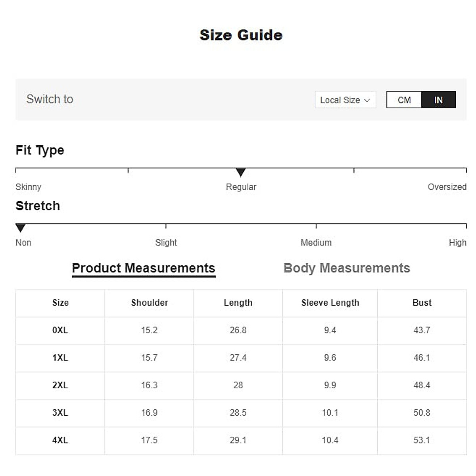This screenshot has width=476, height=476.
Task: Click the Stretch Non marker triangle
Action: pyautogui.click(x=20, y=228)
